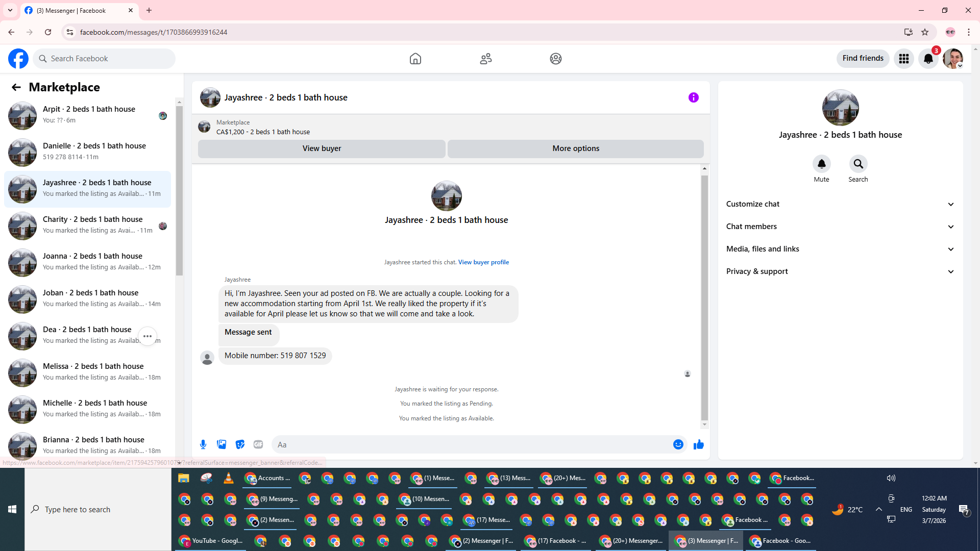The height and width of the screenshot is (551, 980).
Task: Open Search in conversation
Action: 858,164
